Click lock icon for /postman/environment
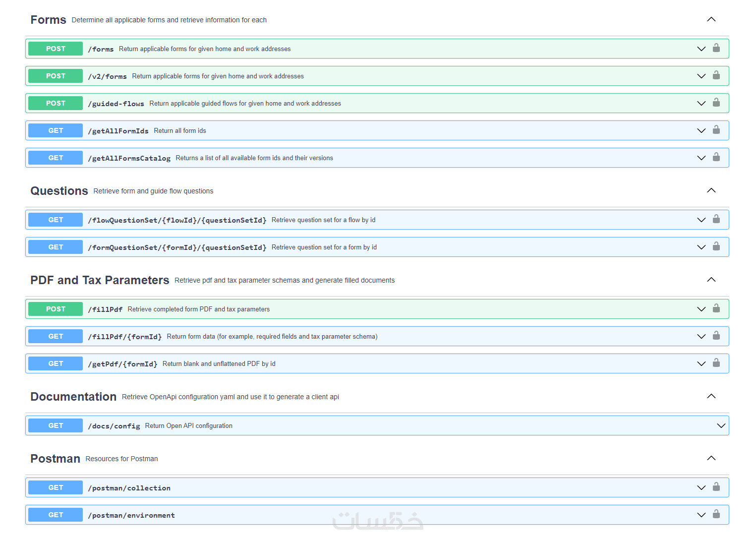The height and width of the screenshot is (541, 756). click(716, 514)
